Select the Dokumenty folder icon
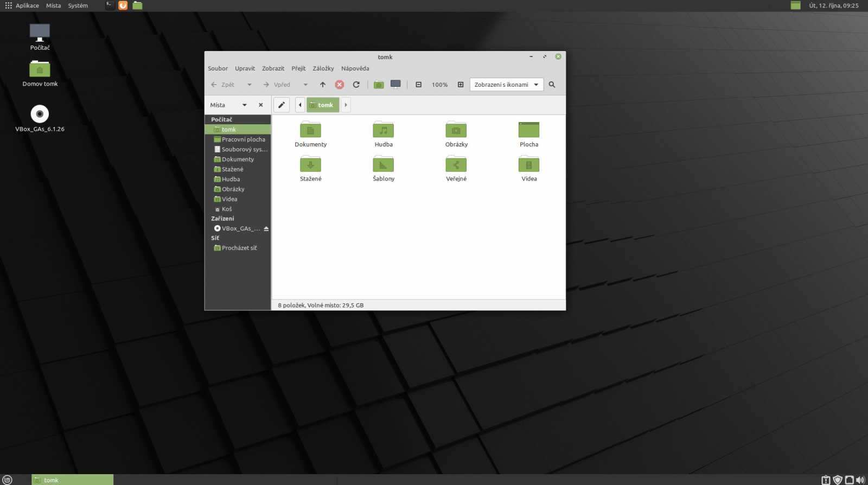 [x=311, y=130]
